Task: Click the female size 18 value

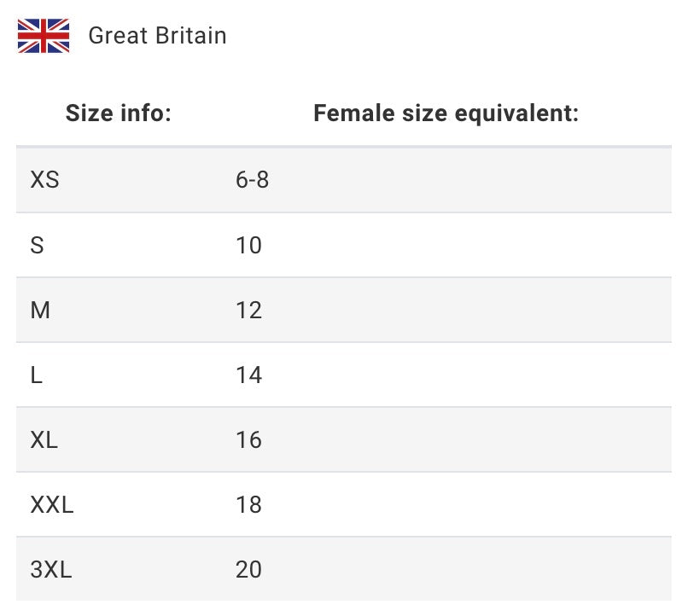Action: (248, 504)
